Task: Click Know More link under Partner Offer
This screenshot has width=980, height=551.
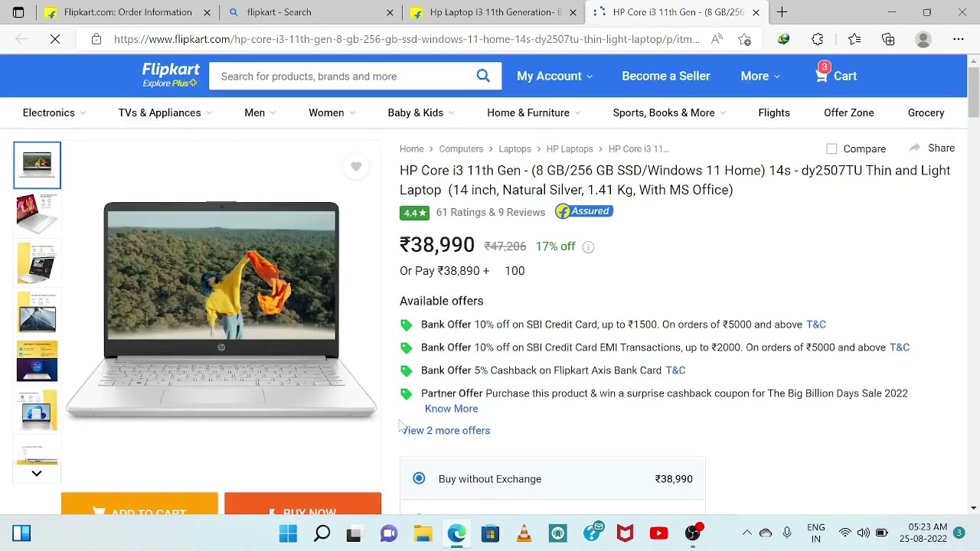Action: coord(451,409)
